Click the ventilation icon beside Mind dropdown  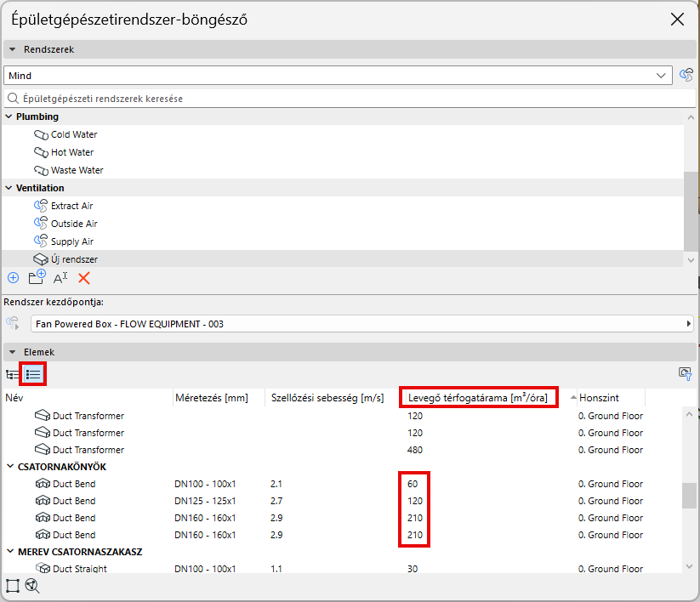click(x=686, y=75)
